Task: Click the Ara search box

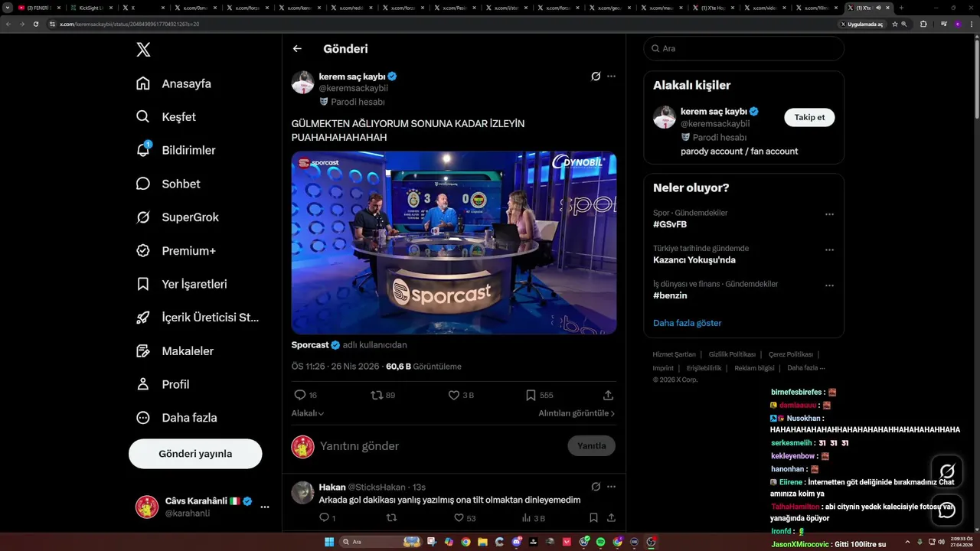Action: (x=743, y=48)
